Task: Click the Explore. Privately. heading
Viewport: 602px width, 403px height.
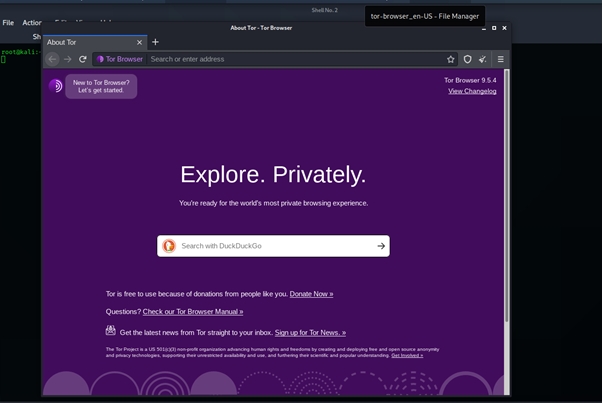Action: pyautogui.click(x=273, y=175)
